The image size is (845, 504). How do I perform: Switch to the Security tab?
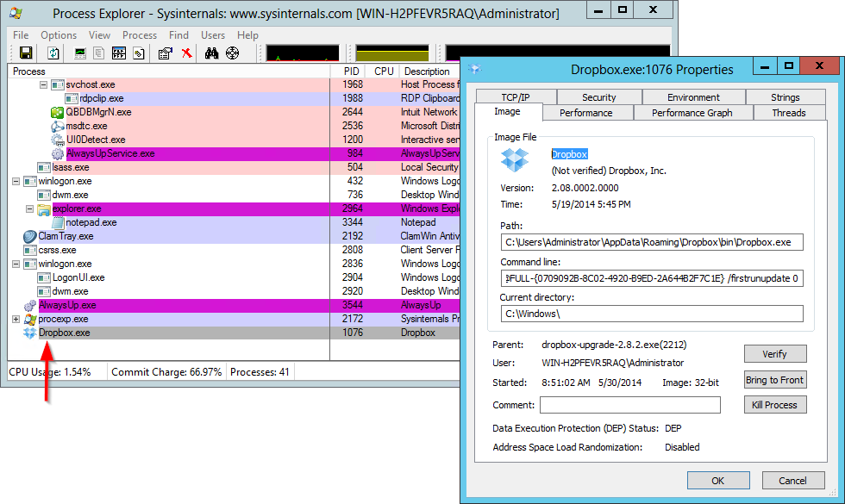pos(598,96)
